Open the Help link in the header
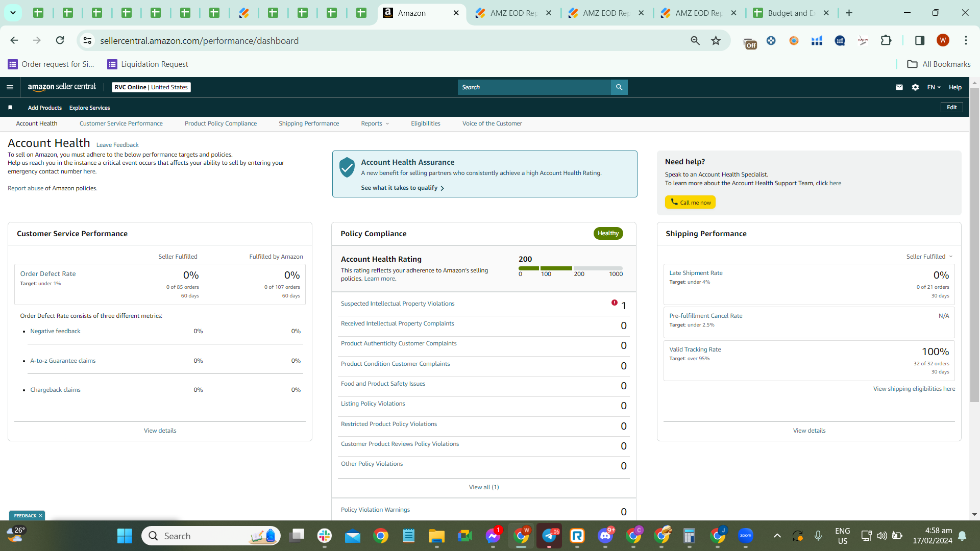980x551 pixels. pyautogui.click(x=955, y=87)
